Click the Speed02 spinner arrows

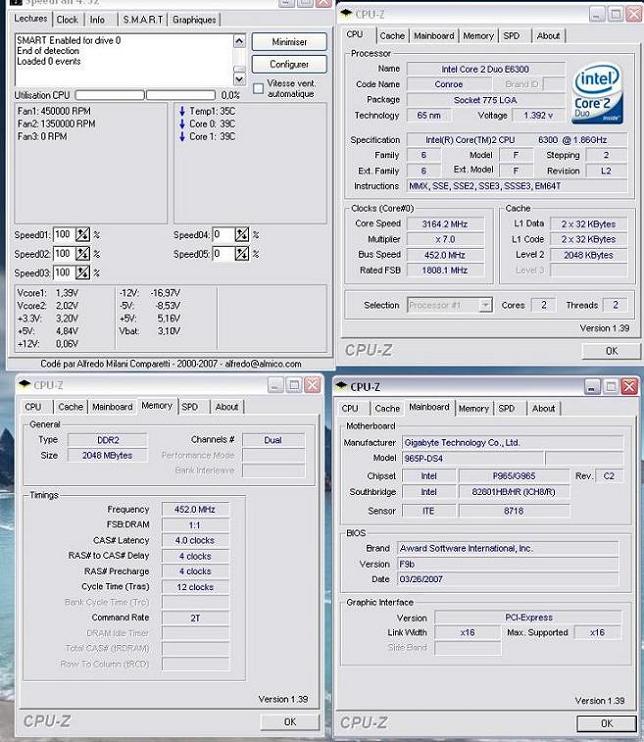[83, 254]
